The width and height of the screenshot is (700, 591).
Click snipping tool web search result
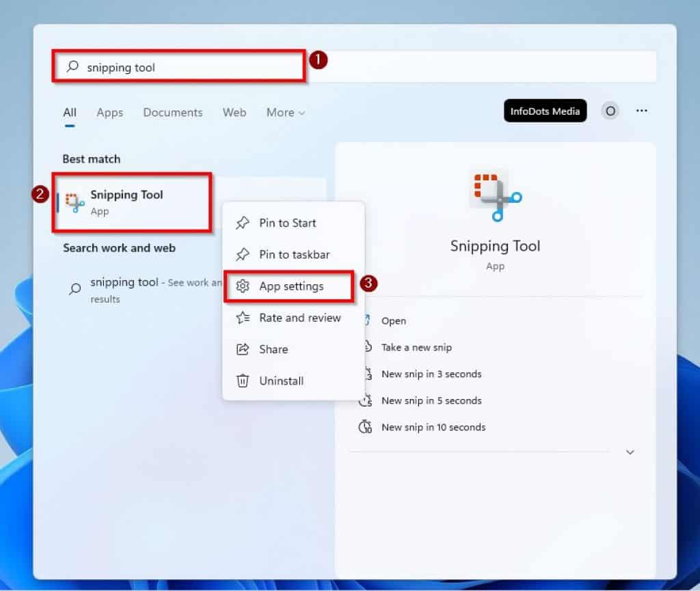[x=143, y=290]
